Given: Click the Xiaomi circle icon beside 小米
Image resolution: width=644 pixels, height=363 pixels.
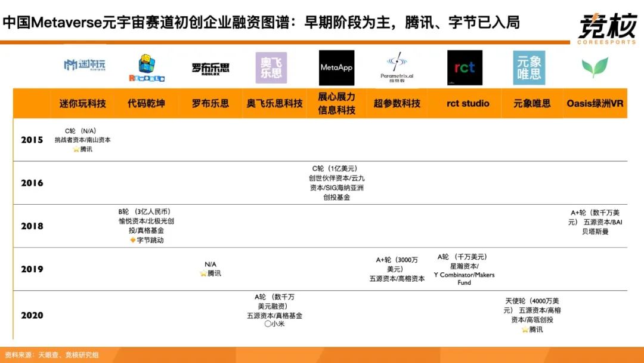Looking at the screenshot, I should (268, 324).
